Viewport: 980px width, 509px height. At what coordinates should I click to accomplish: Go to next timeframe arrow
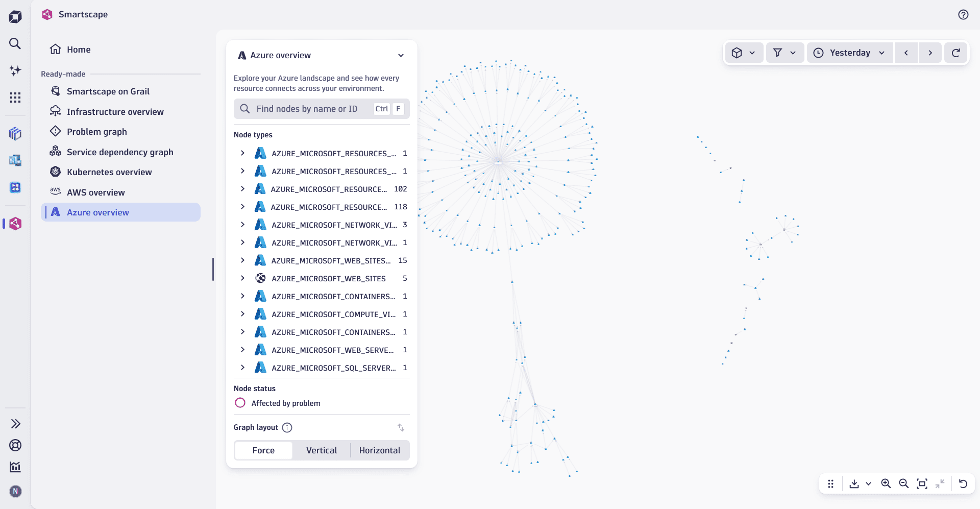click(x=930, y=53)
